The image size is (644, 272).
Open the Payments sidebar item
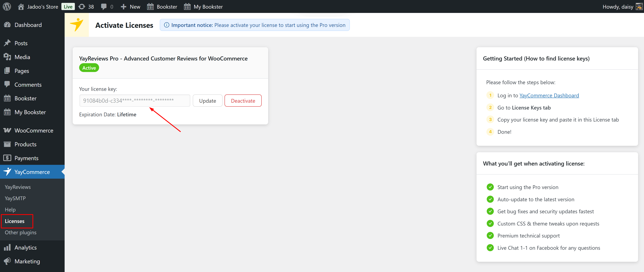click(x=26, y=158)
